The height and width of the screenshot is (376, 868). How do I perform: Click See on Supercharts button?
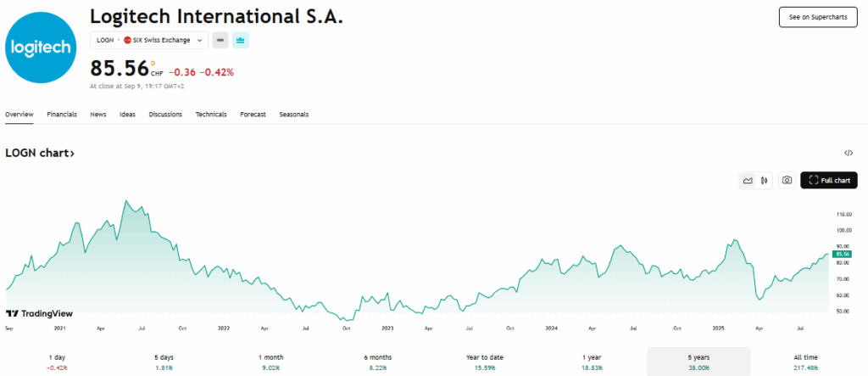click(818, 17)
